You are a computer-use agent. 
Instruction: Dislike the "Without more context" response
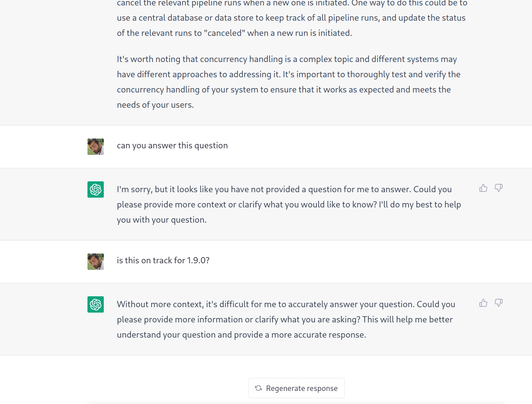click(x=499, y=303)
